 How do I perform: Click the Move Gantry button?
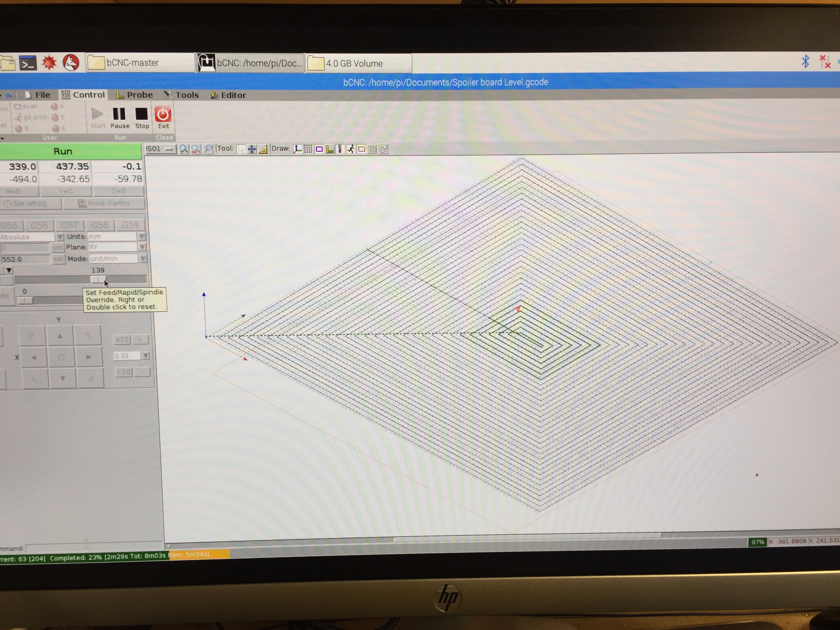coord(104,204)
